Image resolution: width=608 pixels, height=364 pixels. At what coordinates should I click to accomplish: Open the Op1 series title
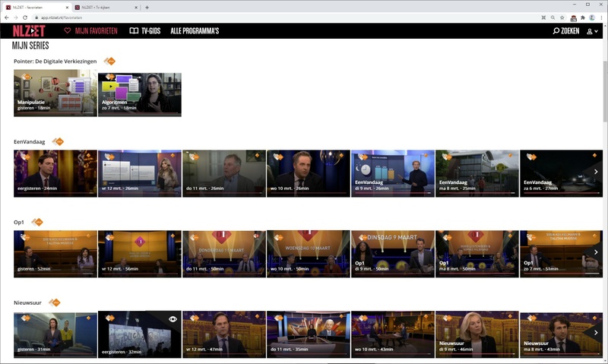pyautogui.click(x=18, y=222)
